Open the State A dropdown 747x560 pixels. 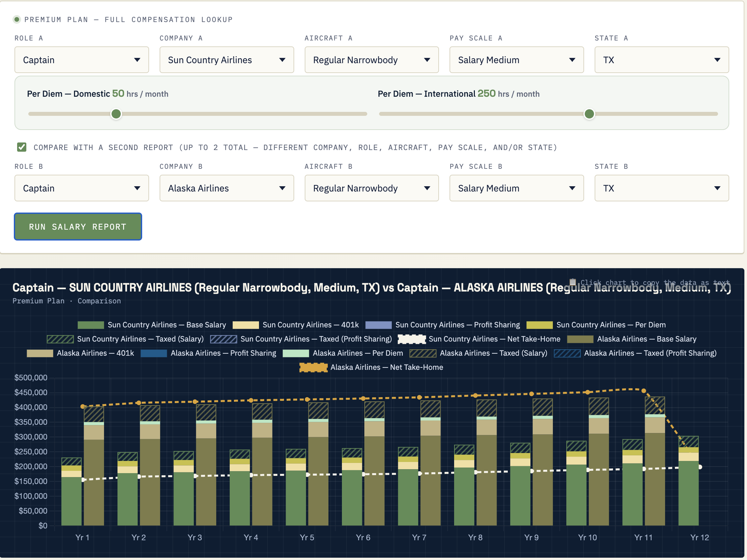pos(661,60)
